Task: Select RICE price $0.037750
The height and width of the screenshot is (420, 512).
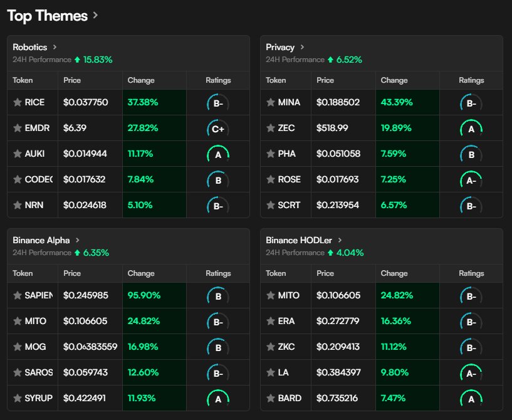Action: (86, 103)
